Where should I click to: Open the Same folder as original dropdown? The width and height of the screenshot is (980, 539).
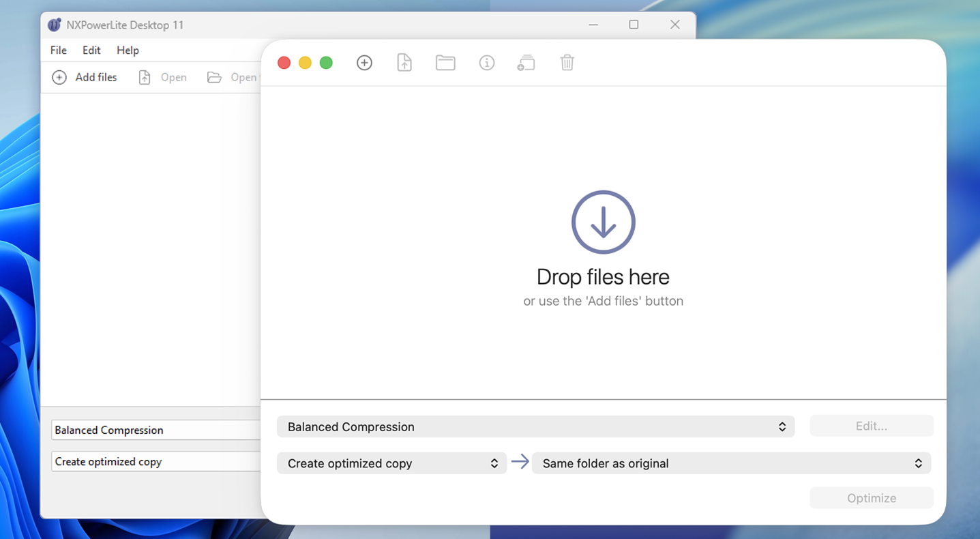pyautogui.click(x=730, y=463)
